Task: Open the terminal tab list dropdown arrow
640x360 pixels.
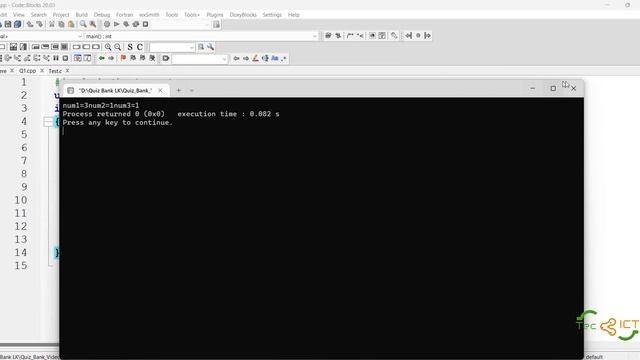Action: (192, 90)
